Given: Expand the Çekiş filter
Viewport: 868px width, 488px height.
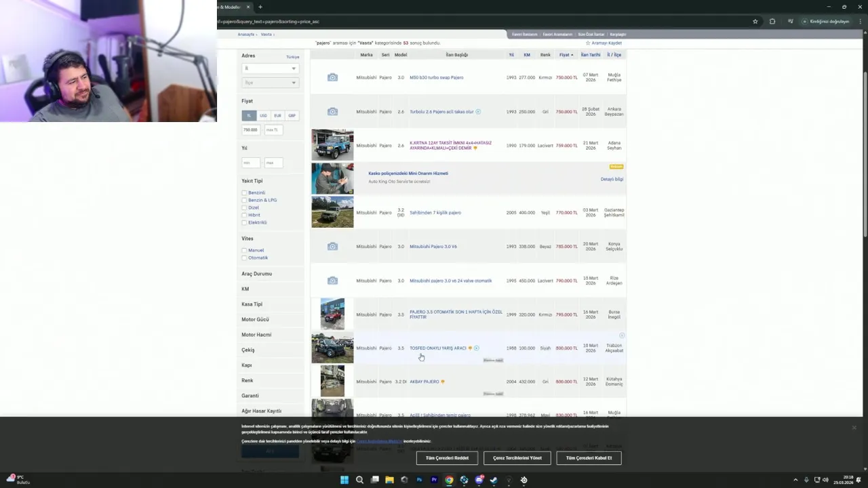Looking at the screenshot, I should [x=248, y=350].
